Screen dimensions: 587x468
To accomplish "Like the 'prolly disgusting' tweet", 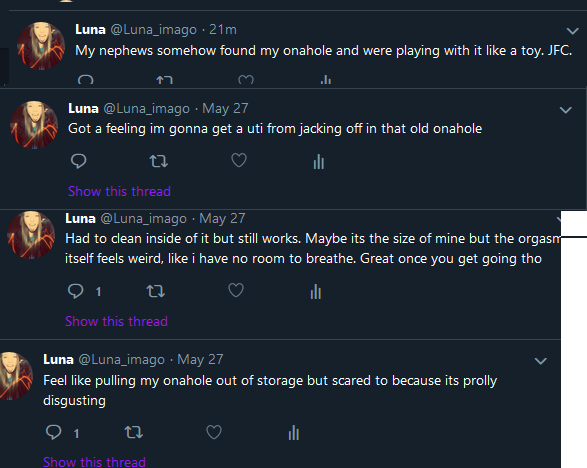I will tap(214, 432).
